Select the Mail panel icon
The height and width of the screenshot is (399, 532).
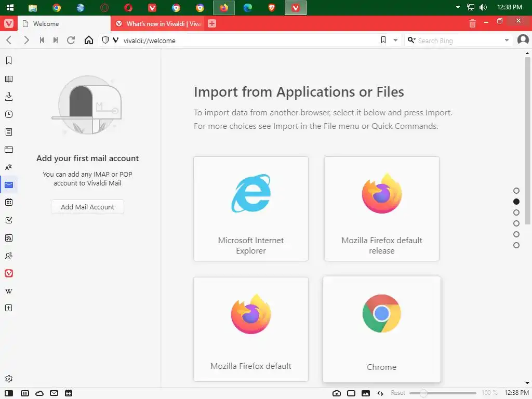click(x=9, y=184)
